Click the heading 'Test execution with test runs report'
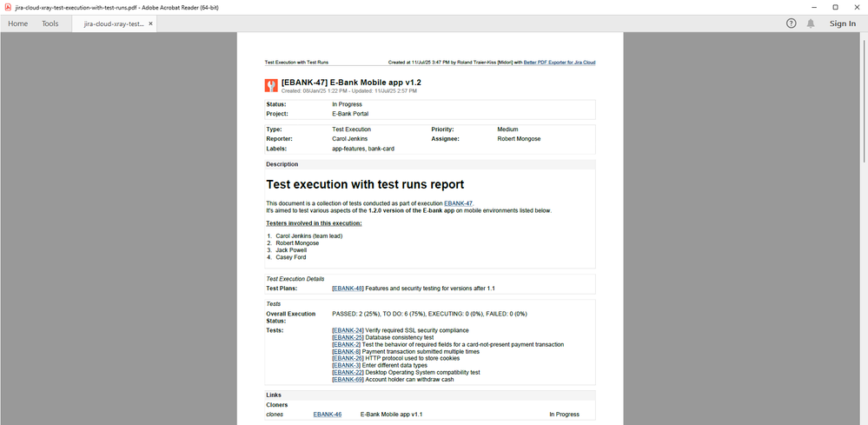 coord(365,184)
